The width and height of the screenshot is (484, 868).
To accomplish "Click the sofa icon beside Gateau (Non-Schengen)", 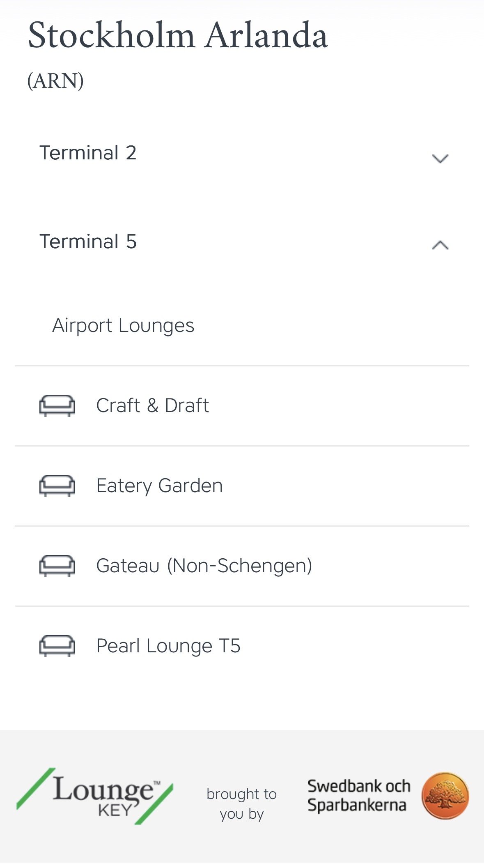I will 57,566.
